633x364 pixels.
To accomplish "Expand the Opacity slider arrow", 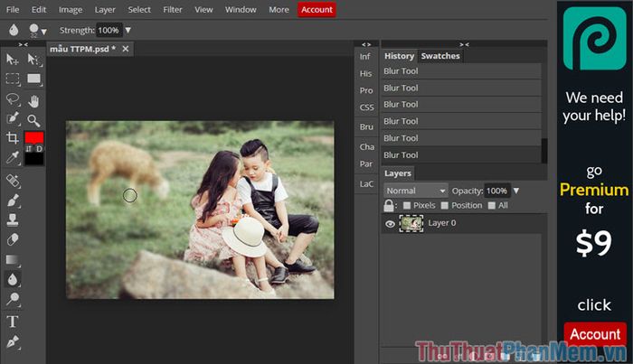I will pos(516,191).
